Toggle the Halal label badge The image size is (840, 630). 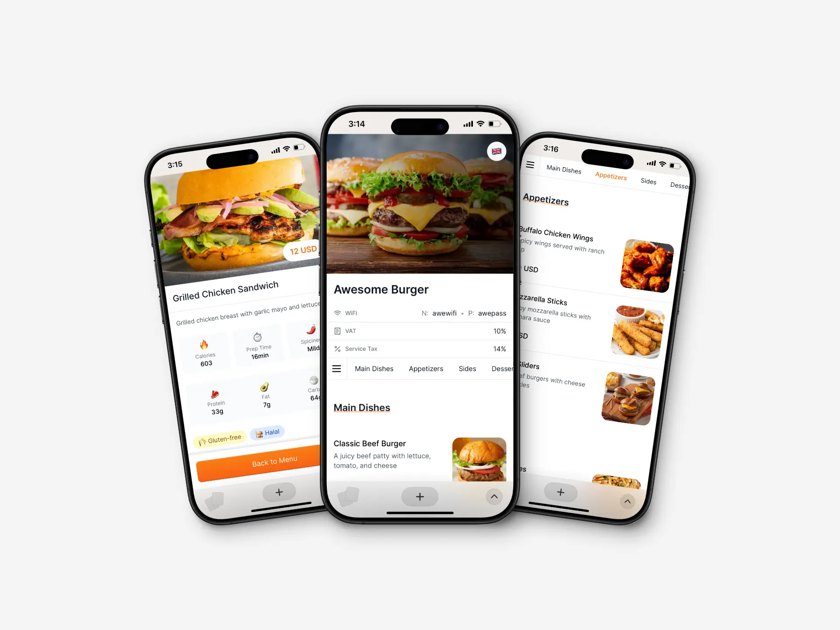pyautogui.click(x=268, y=431)
